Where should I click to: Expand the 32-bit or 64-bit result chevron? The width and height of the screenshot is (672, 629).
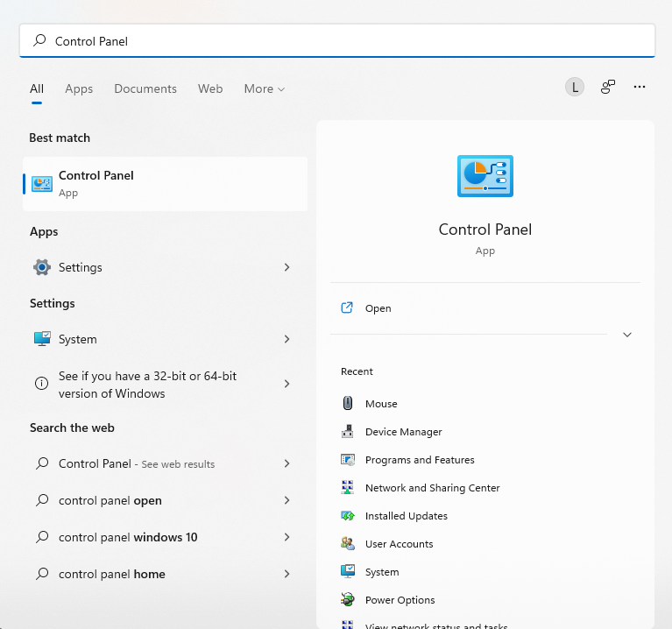pyautogui.click(x=286, y=384)
